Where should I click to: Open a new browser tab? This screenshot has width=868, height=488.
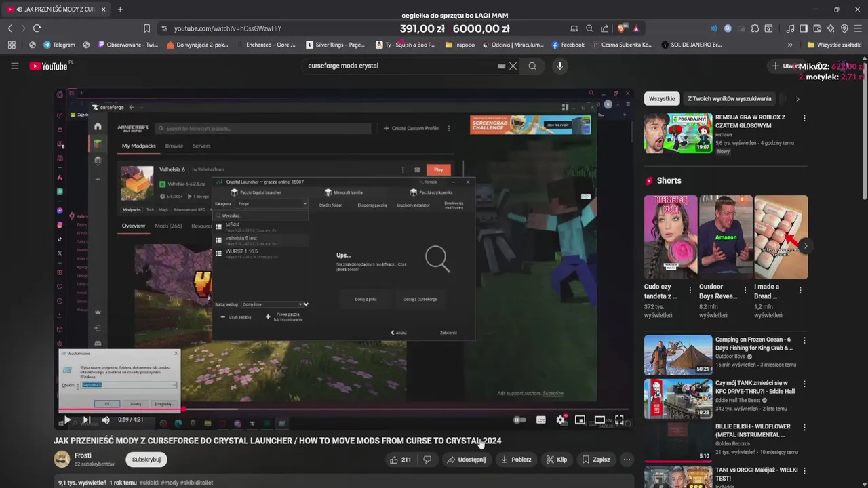coord(120,9)
